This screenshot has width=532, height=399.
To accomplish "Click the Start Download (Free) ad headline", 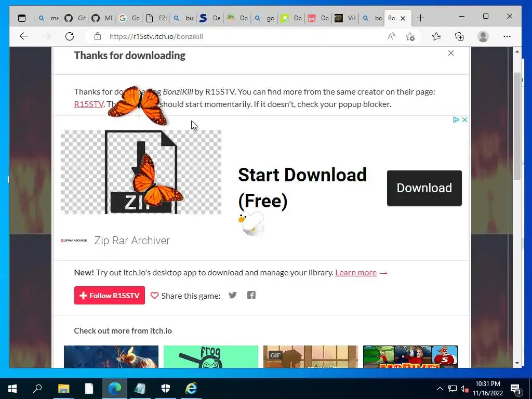I will [302, 188].
